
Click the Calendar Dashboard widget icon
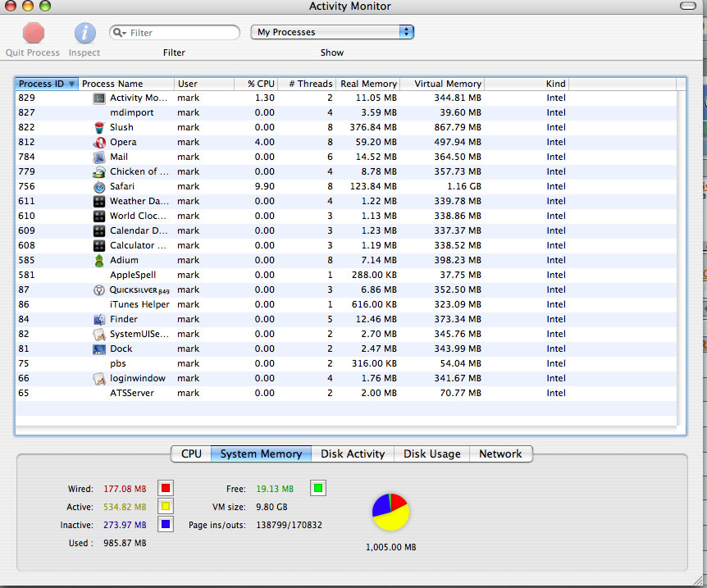[x=99, y=231]
